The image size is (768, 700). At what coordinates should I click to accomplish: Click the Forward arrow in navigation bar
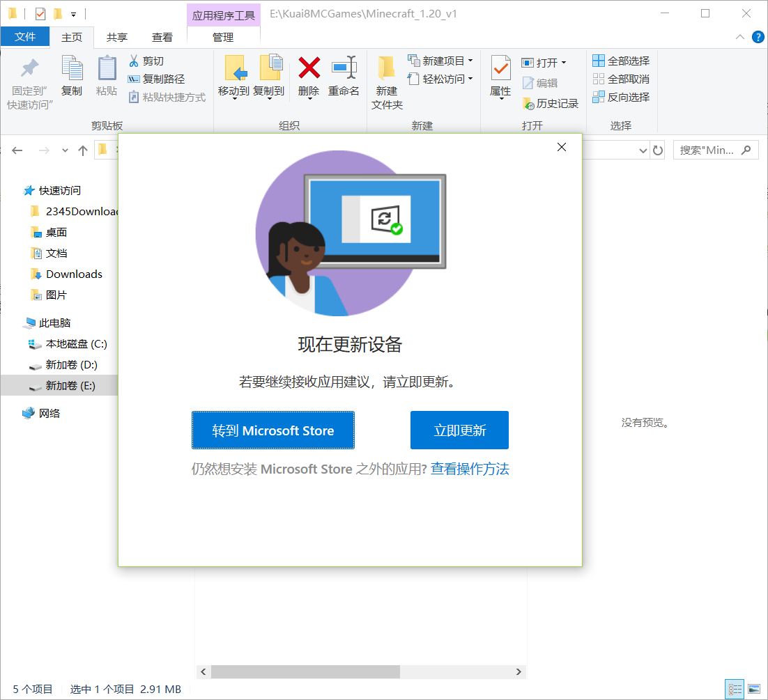(x=44, y=150)
